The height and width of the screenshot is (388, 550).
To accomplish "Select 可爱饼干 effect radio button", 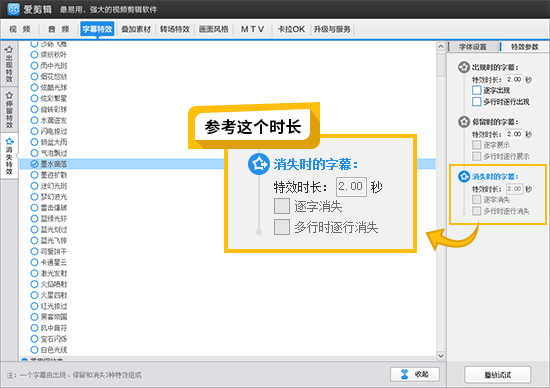I will tap(34, 251).
